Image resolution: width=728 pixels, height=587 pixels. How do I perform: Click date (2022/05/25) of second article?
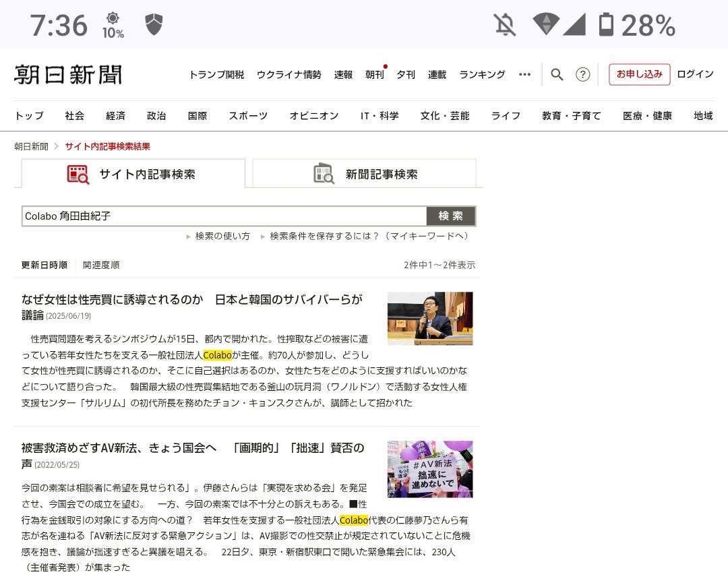coord(57,465)
